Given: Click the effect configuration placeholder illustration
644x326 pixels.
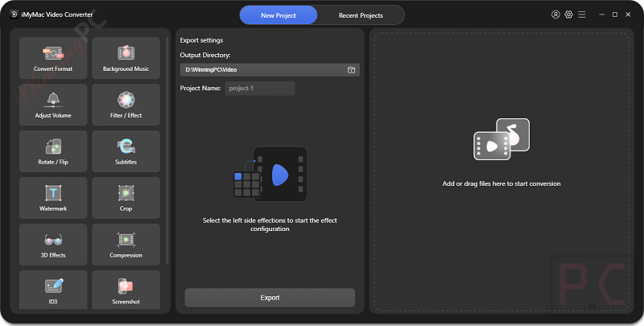Looking at the screenshot, I should (270, 174).
